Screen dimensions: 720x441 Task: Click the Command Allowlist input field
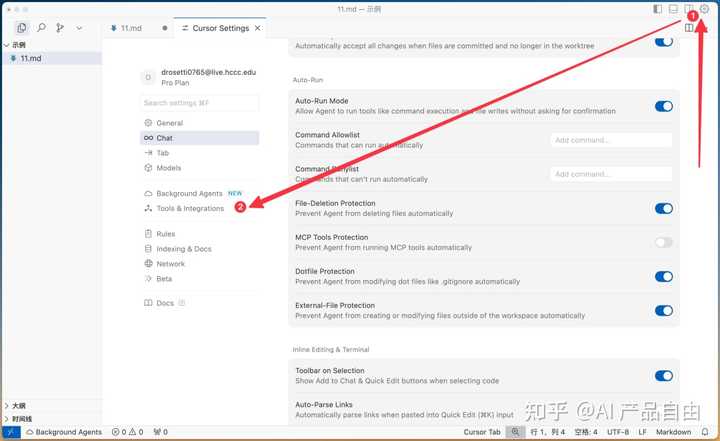[610, 140]
